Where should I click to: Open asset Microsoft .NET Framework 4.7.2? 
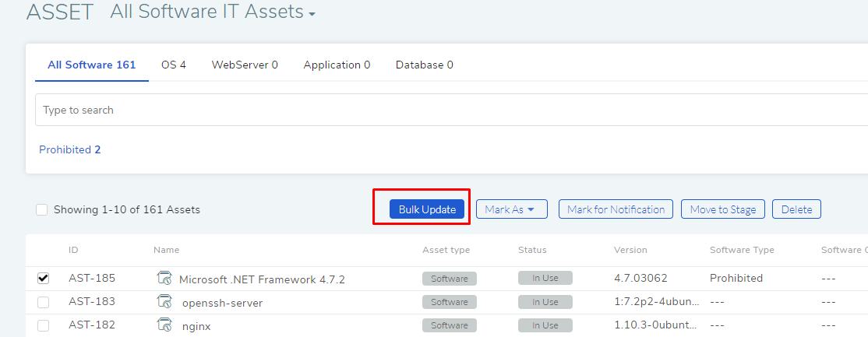pyautogui.click(x=262, y=279)
